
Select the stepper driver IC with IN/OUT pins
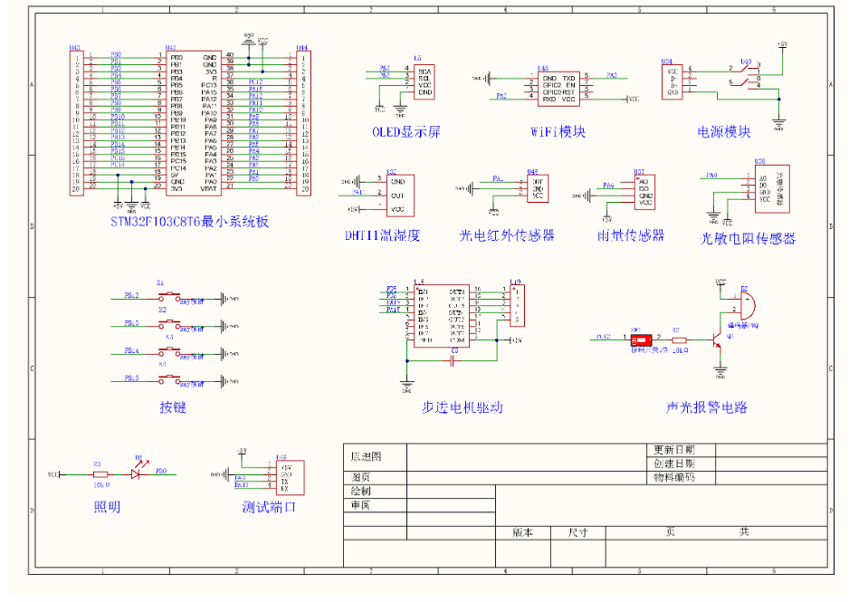coord(441,316)
